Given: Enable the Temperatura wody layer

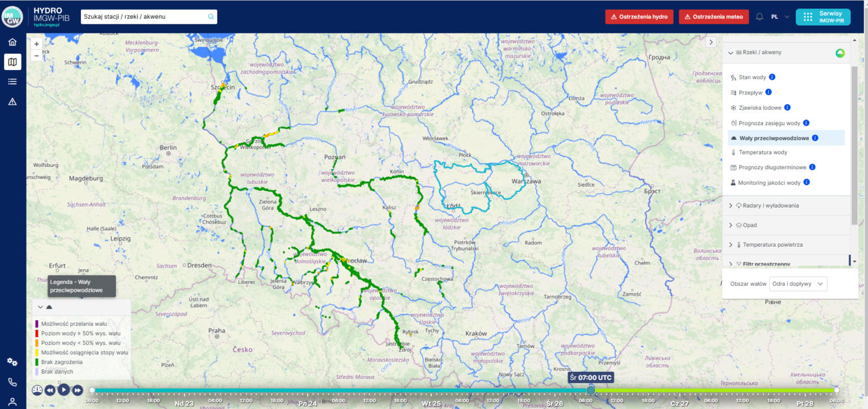Looking at the screenshot, I should pyautogui.click(x=762, y=152).
